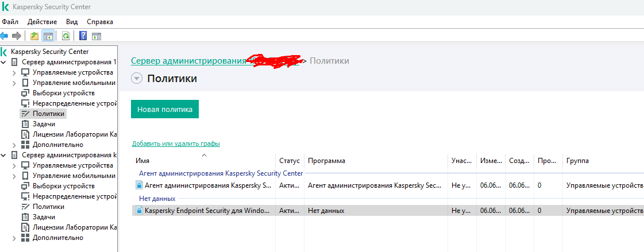Click Политики icon under server k
This screenshot has width=644, height=252.
pos(25,207)
